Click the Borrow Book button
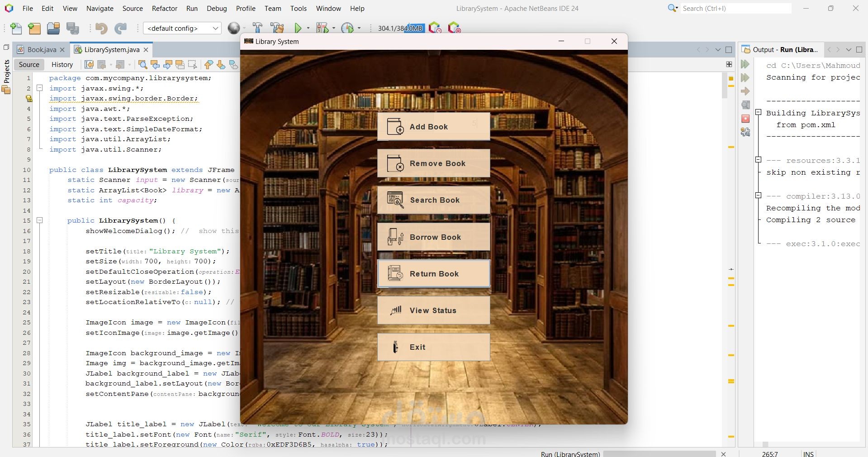 434,237
